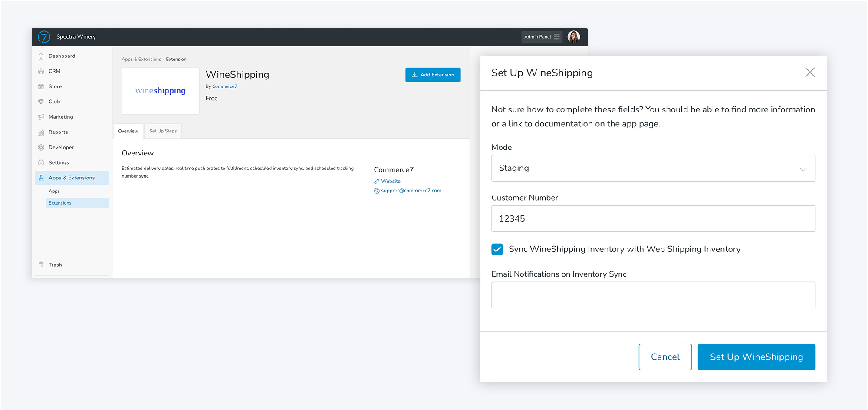
Task: Click the Admin Panel button
Action: click(542, 37)
